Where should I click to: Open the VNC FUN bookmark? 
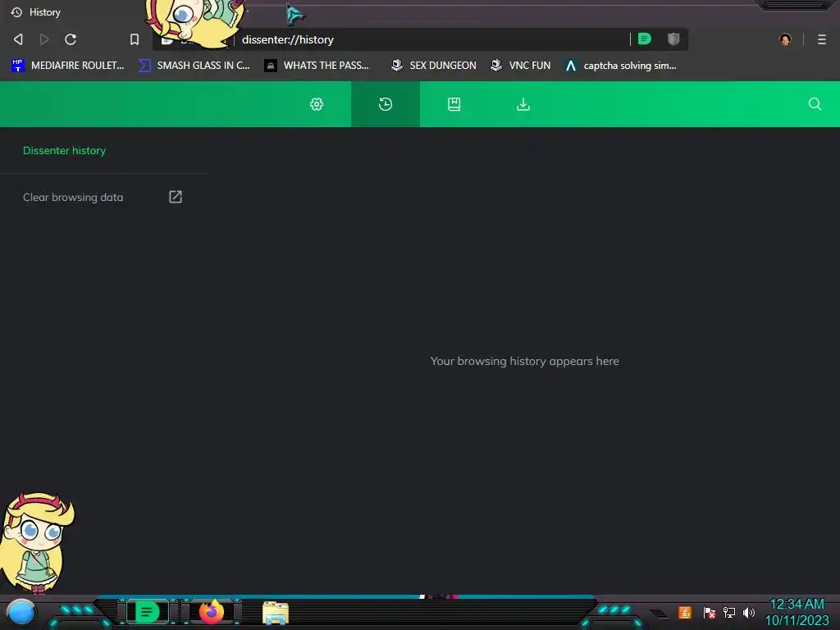coord(521,66)
